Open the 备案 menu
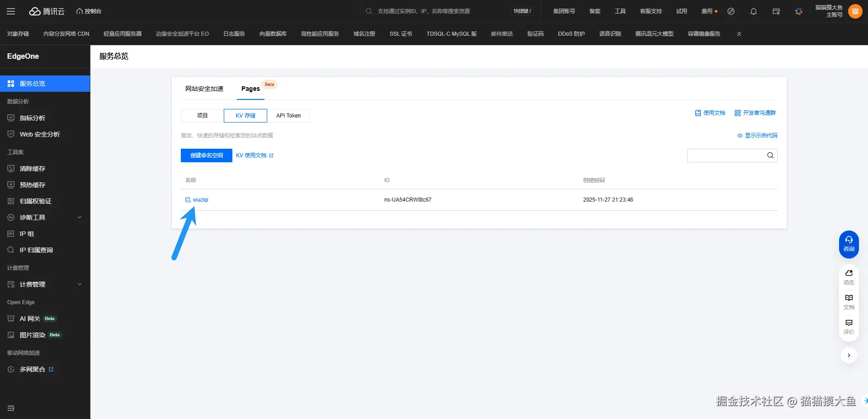868x419 pixels. (x=595, y=11)
